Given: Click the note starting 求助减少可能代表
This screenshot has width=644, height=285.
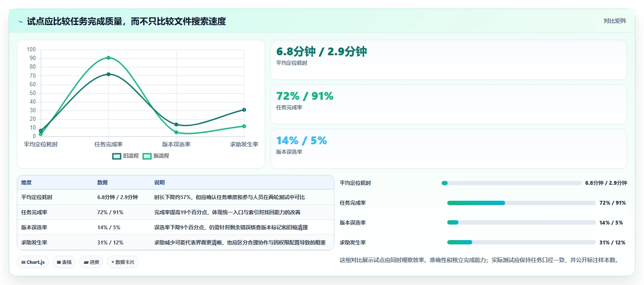Looking at the screenshot, I should point(240,243).
